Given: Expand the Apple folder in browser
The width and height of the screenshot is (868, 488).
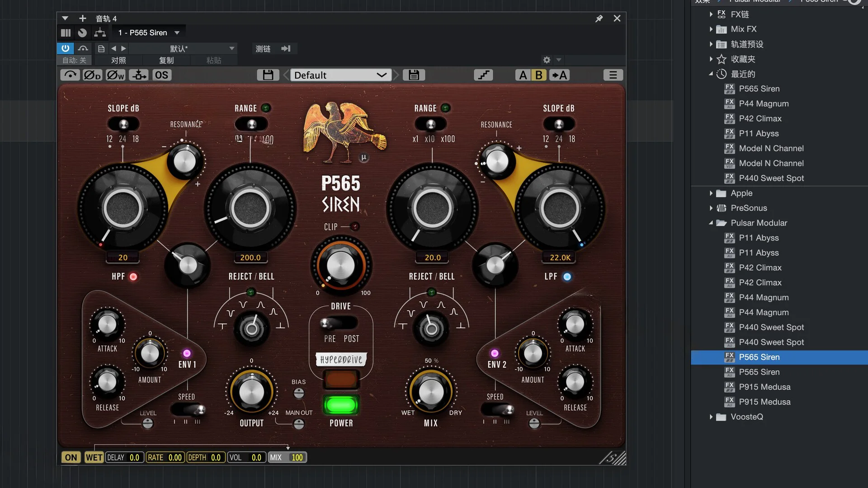Looking at the screenshot, I should pos(711,193).
